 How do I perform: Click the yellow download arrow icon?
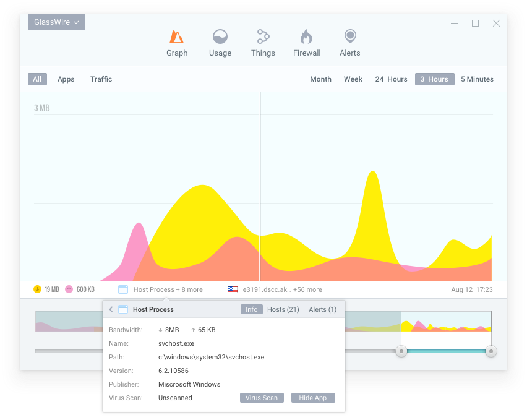[x=37, y=289]
